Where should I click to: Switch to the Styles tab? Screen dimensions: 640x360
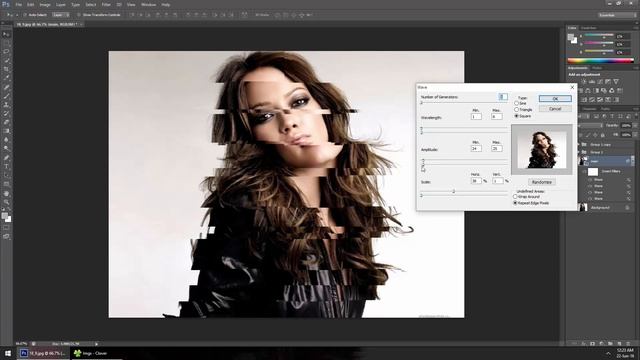click(597, 68)
